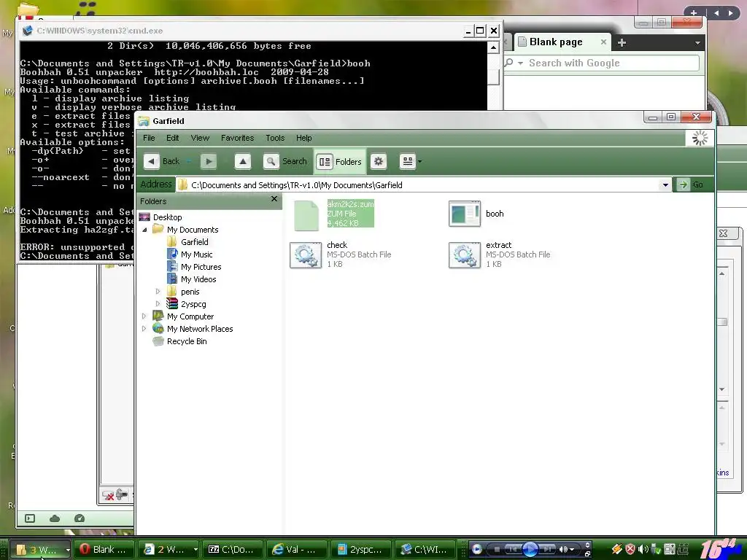
Task: Collapse the My Documents tree node
Action: point(145,230)
